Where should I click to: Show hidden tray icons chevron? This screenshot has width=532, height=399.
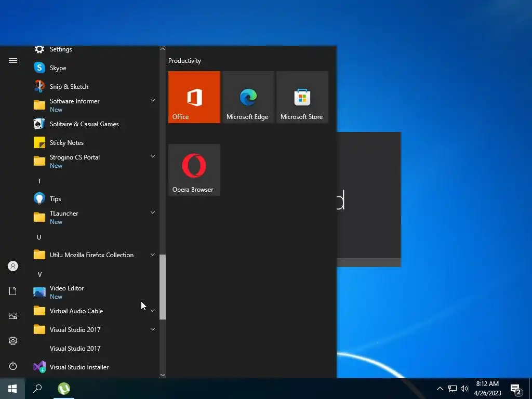[440, 389]
